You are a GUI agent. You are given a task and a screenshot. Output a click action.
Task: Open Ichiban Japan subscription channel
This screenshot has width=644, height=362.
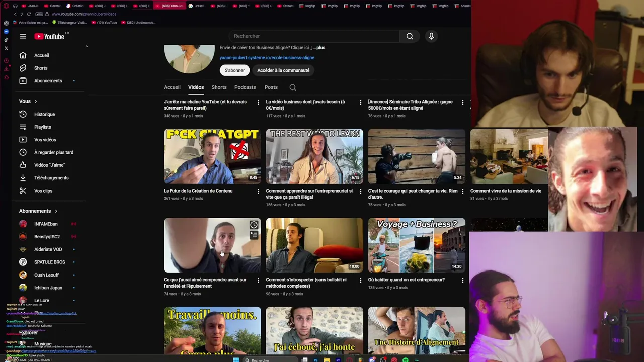pos(48,287)
